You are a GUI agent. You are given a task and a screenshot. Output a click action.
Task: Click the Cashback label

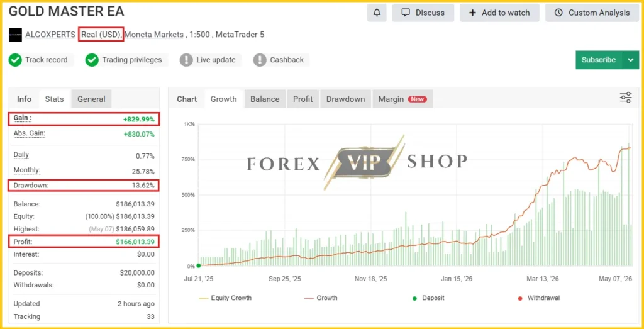click(287, 60)
